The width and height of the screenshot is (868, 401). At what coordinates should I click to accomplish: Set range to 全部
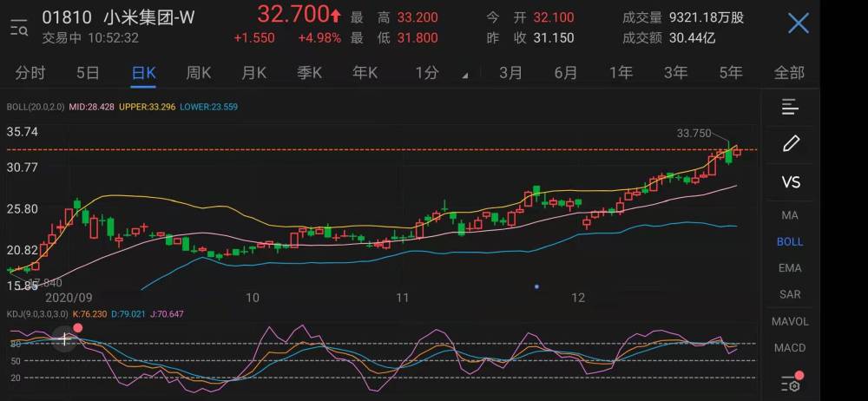coord(789,73)
